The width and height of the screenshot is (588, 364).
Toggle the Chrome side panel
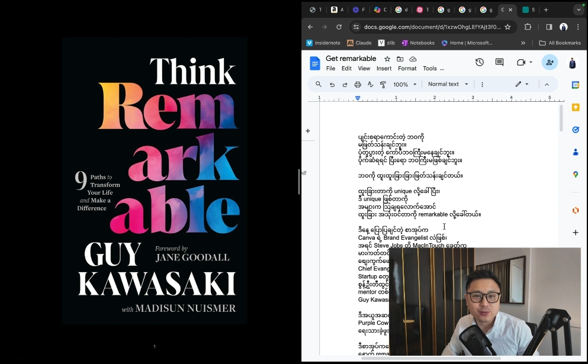coord(549,27)
